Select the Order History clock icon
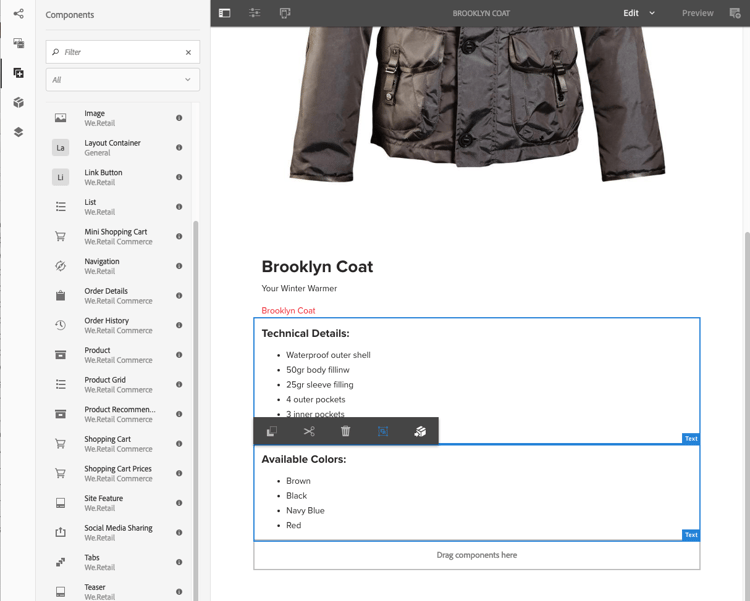This screenshot has width=750, height=601. (x=60, y=325)
